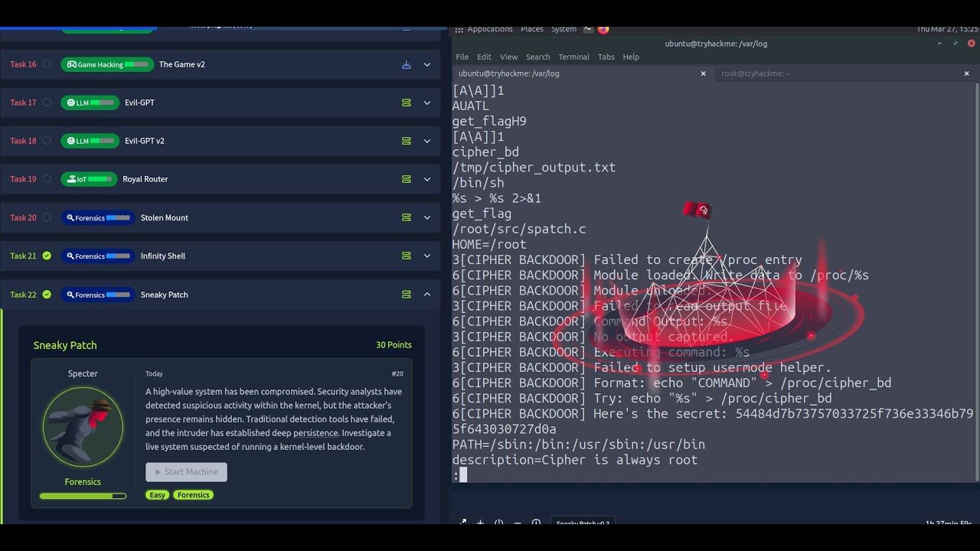980x551 pixels.
Task: Click /tmp/cipher_output.txt line in terminal
Action: pos(534,168)
